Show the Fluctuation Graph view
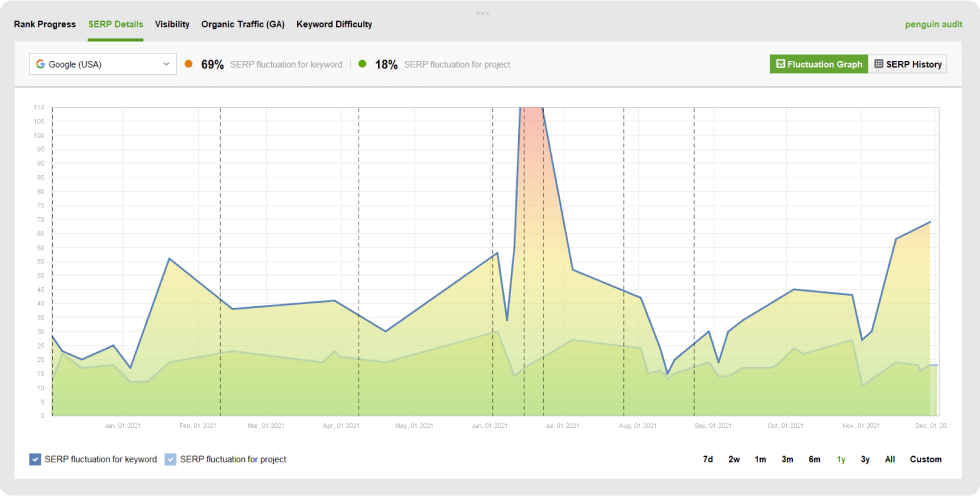Screen dimensions: 980x496 point(819,64)
